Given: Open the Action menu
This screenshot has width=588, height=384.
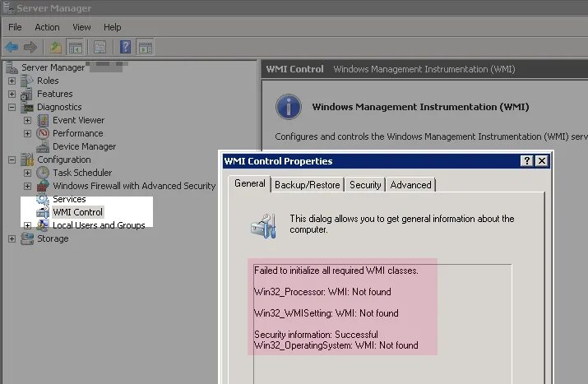Looking at the screenshot, I should pyautogui.click(x=47, y=27).
